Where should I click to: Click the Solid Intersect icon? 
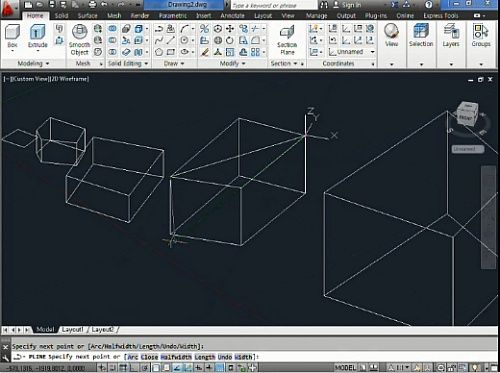(x=112, y=52)
